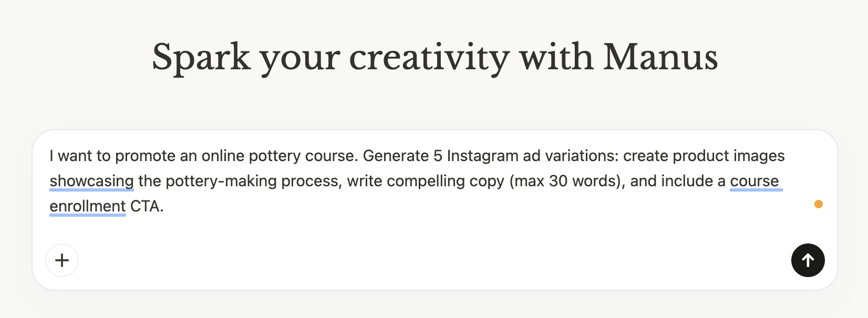Click the plus attachment button
This screenshot has width=868, height=318.
[x=62, y=260]
